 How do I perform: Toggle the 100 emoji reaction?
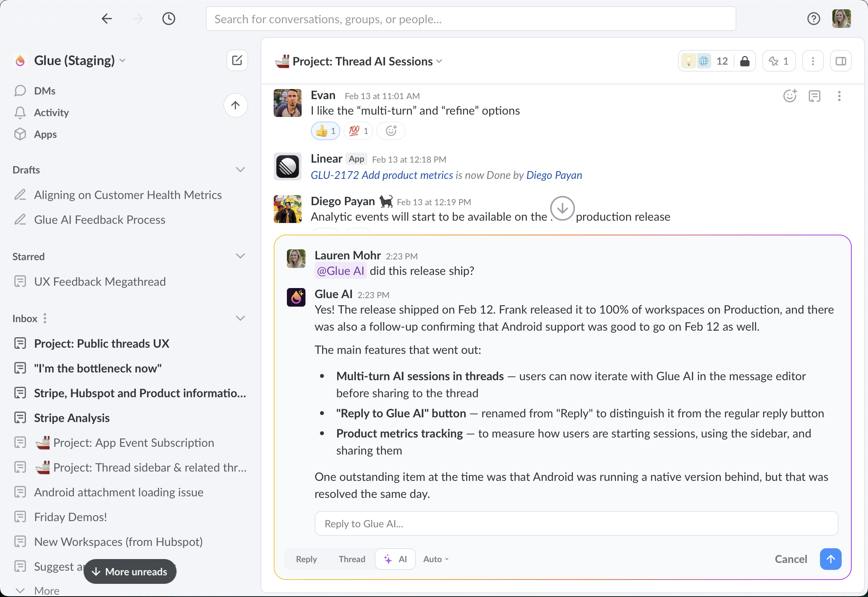coord(358,131)
